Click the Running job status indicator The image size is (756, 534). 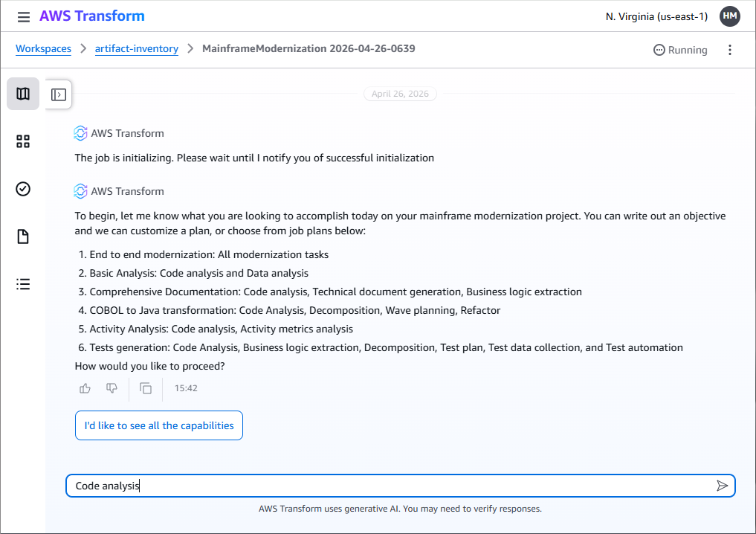tap(680, 50)
